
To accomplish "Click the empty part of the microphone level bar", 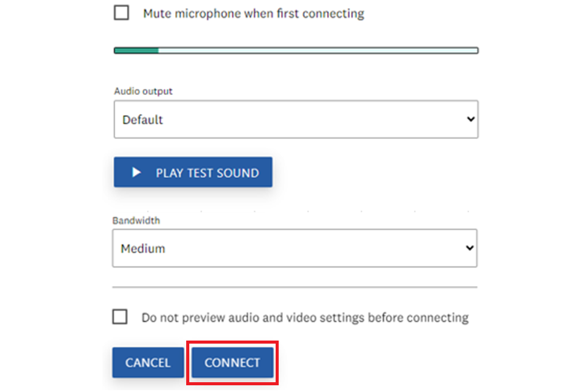I will [x=317, y=50].
